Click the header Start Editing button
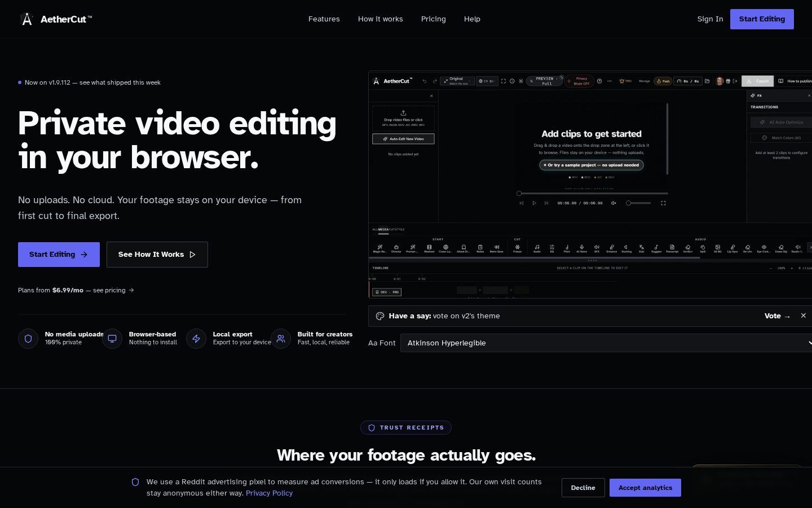 pos(762,19)
